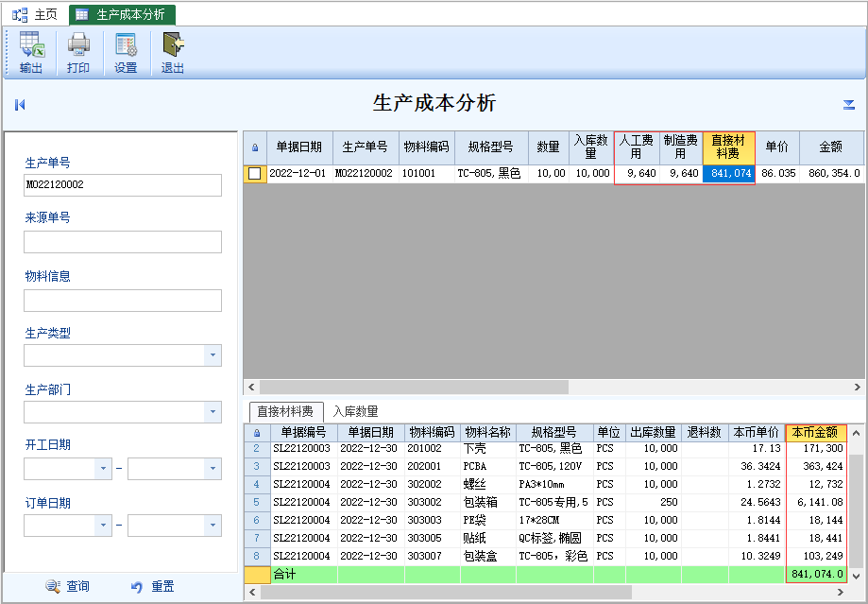
Task: Open the 生产部门 dropdown
Action: tap(213, 412)
